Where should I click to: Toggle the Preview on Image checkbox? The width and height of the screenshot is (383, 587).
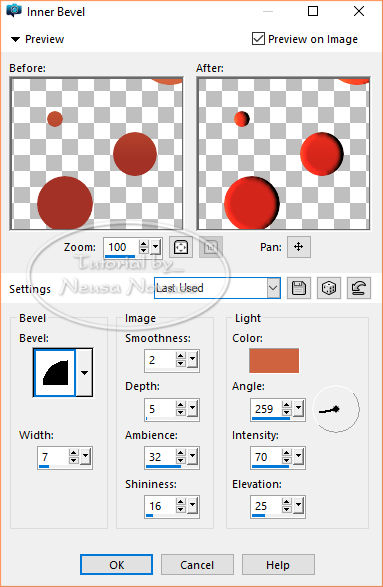tap(258, 39)
